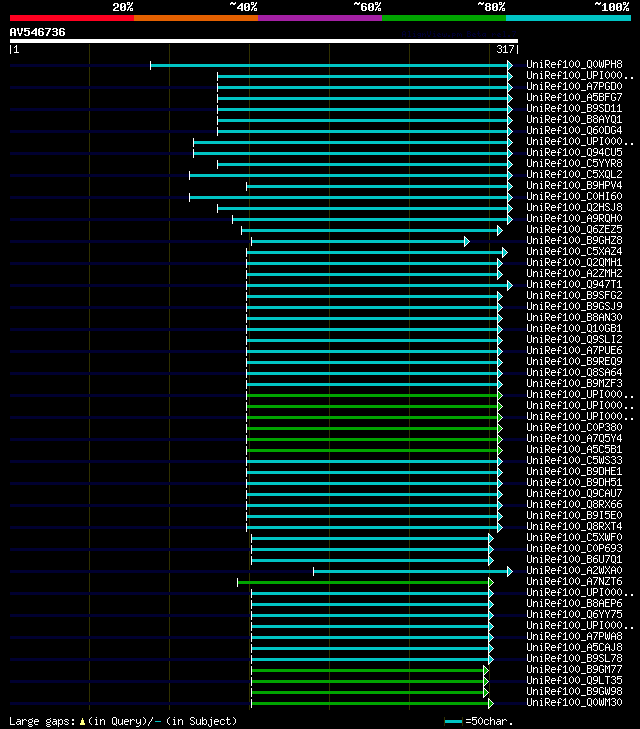The height and width of the screenshot is (729, 640).
Task: Select the UniRef100_A5CAJ8 label
Action: (574, 648)
